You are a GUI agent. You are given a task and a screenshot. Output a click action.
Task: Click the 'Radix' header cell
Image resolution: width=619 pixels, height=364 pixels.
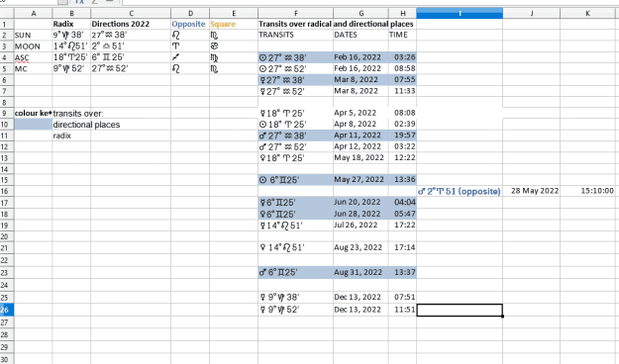tap(71, 24)
